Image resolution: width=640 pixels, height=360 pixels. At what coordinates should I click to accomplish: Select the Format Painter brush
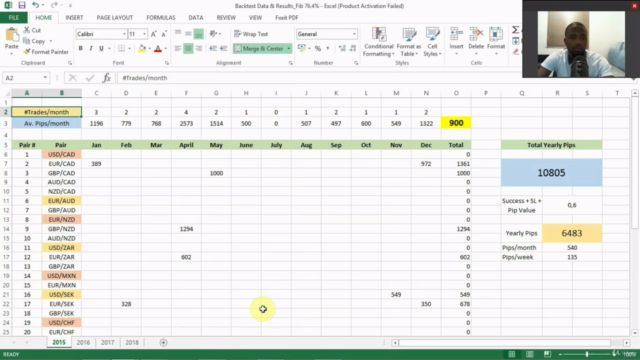coord(27,52)
